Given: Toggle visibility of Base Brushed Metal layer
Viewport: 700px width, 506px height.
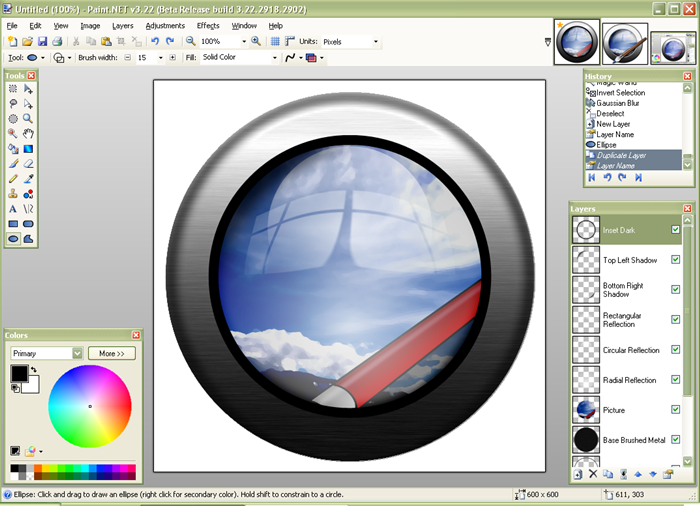Looking at the screenshot, I should [x=675, y=439].
